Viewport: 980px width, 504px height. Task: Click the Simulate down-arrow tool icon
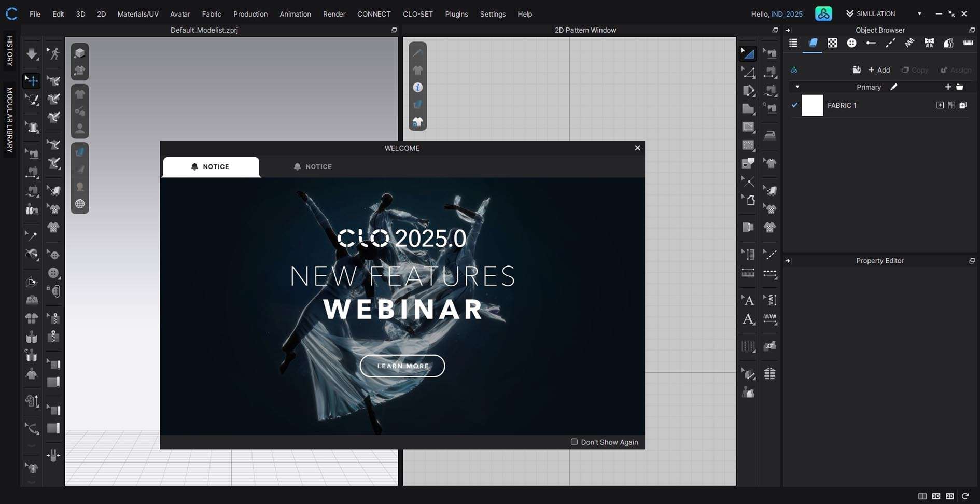click(32, 53)
